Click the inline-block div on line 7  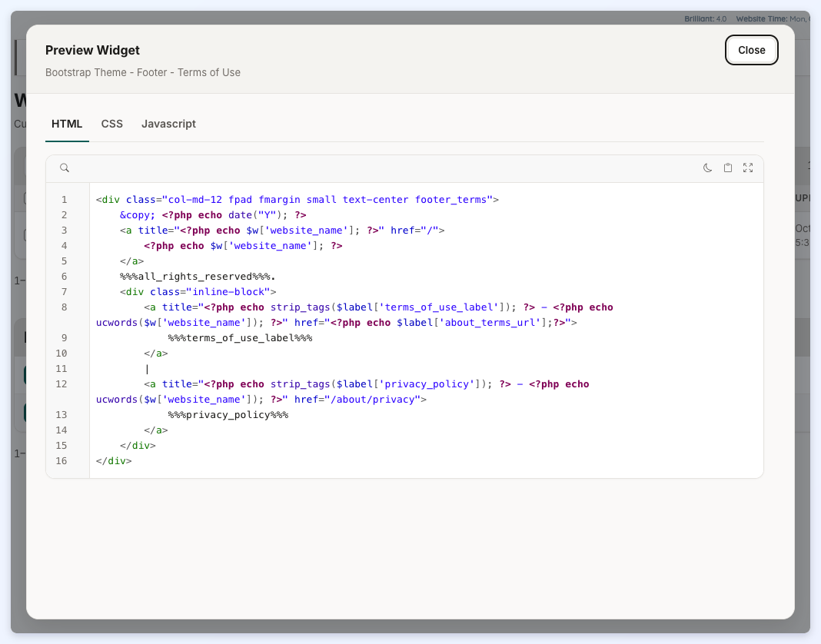pos(198,291)
